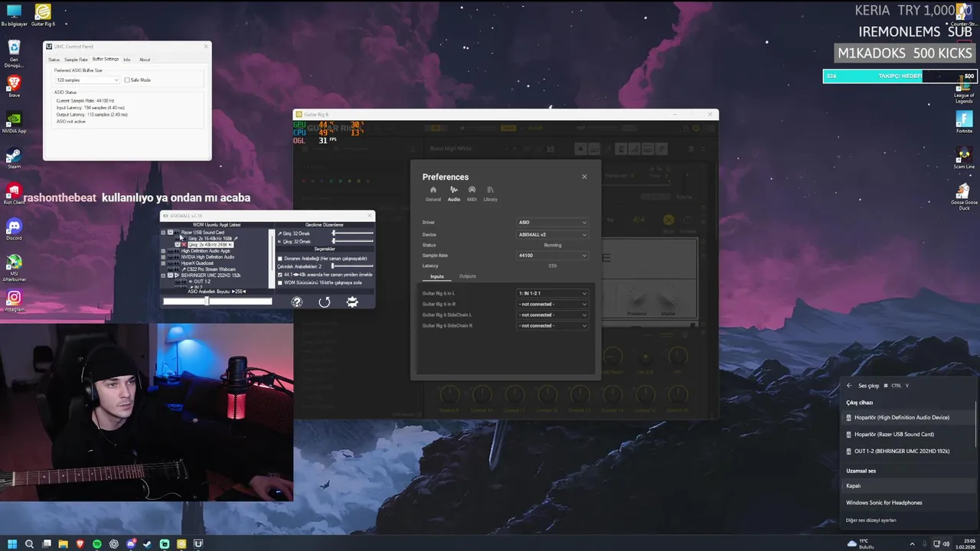Adjust the ASIO buffer size slider
The image size is (980, 551).
point(217,302)
